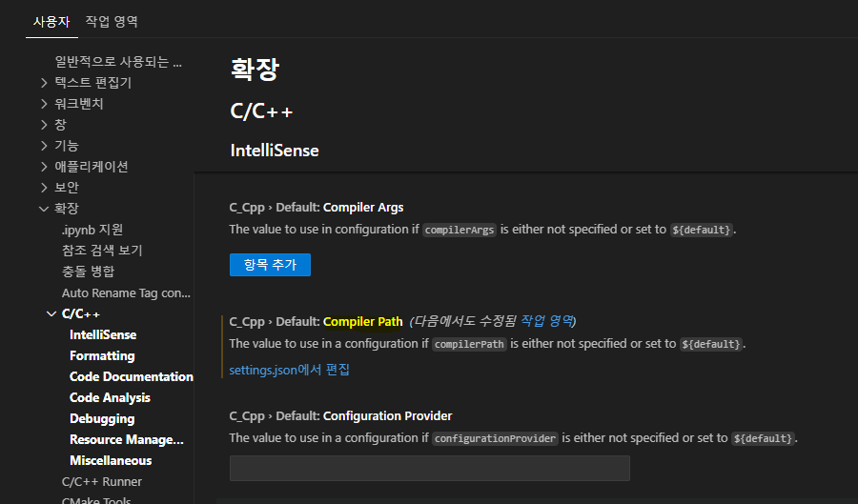Select 창 in settings tree
The width and height of the screenshot is (858, 504).
click(61, 125)
